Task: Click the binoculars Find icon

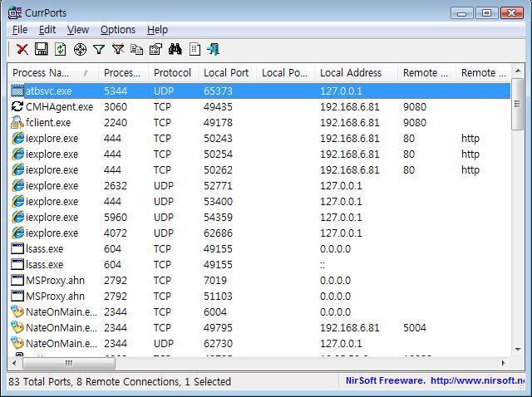Action: click(175, 50)
